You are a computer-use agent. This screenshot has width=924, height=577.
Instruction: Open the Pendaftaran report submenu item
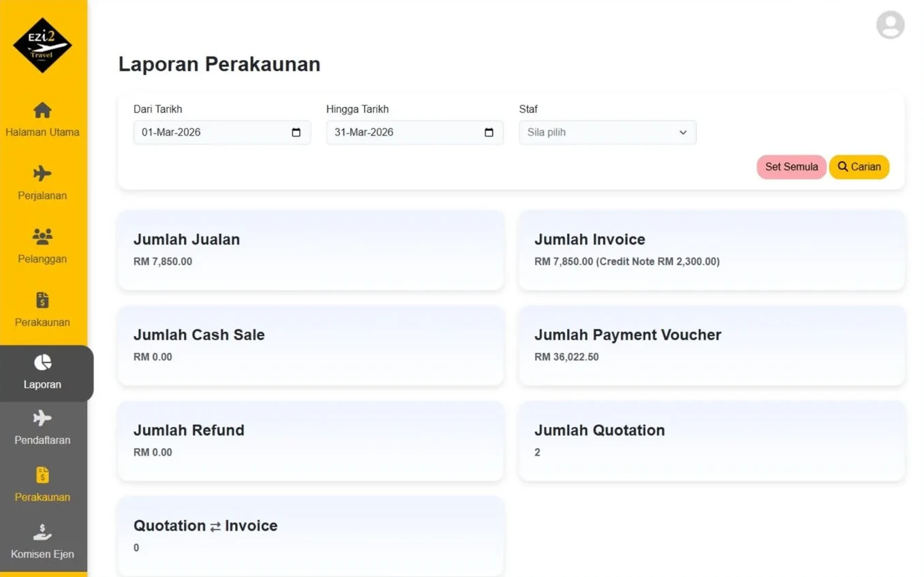(x=42, y=428)
